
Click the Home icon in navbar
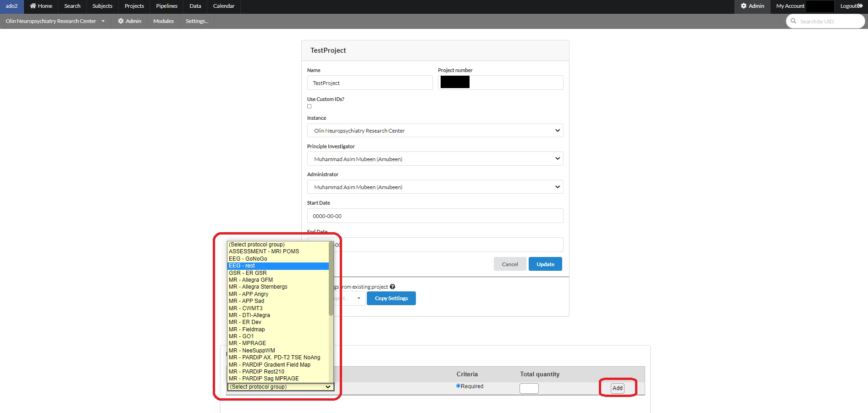click(33, 6)
